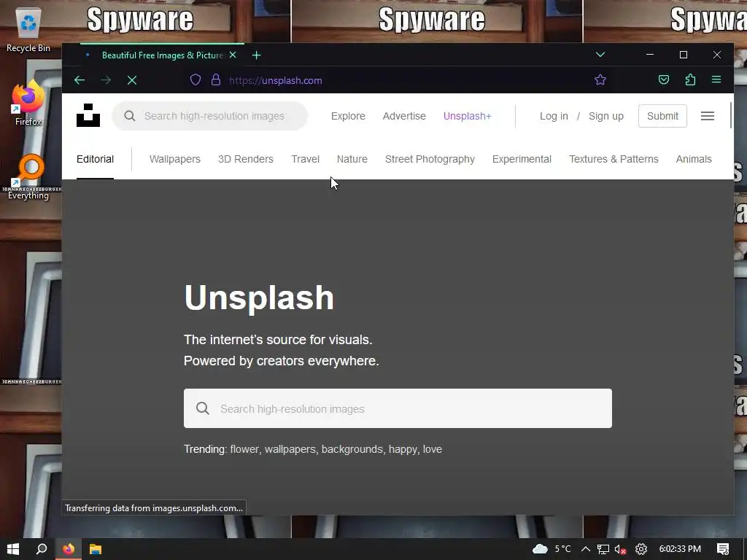Open a new tab with the plus button
The height and width of the screenshot is (560, 747).
(x=256, y=55)
